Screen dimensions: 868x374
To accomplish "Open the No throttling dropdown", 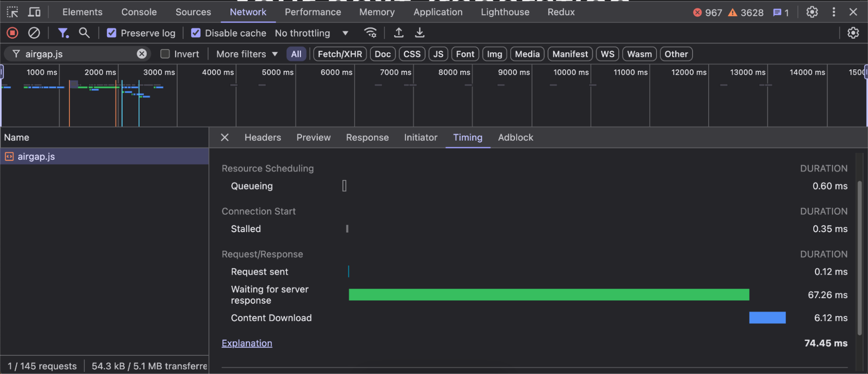I will pos(311,33).
